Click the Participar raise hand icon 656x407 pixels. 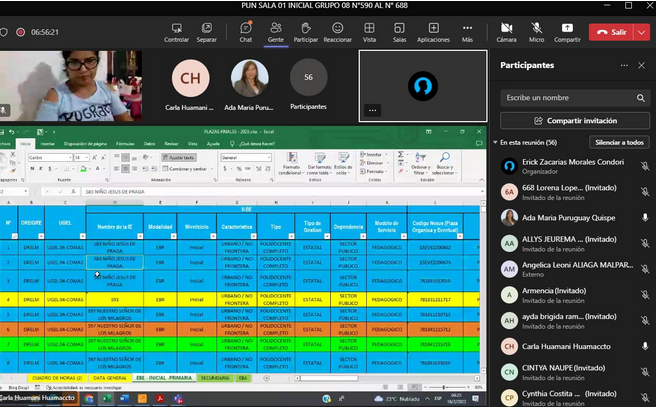tap(306, 31)
